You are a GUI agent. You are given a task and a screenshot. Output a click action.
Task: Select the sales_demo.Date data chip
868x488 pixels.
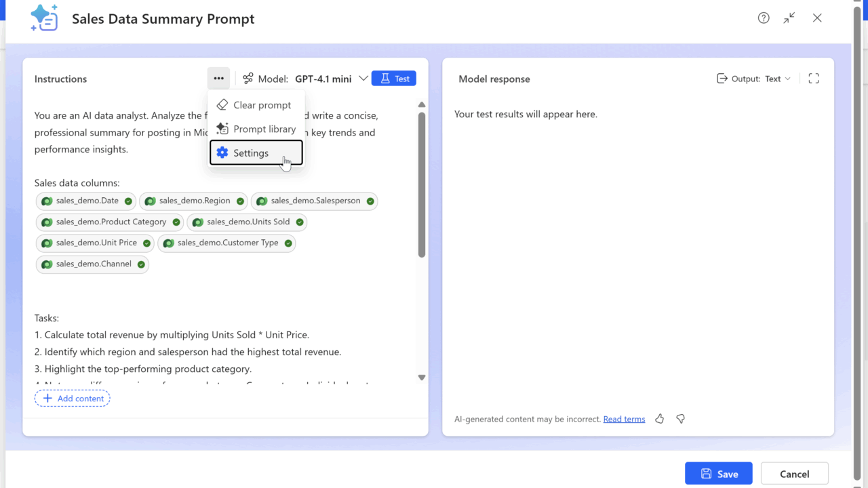coord(86,201)
